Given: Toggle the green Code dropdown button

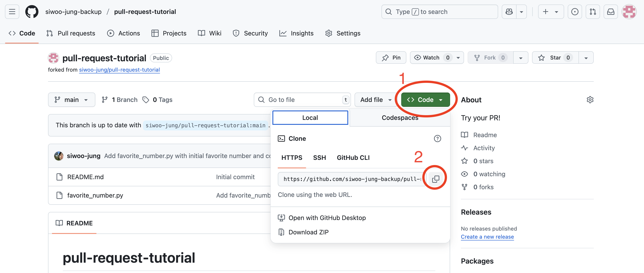Looking at the screenshot, I should 425,100.
